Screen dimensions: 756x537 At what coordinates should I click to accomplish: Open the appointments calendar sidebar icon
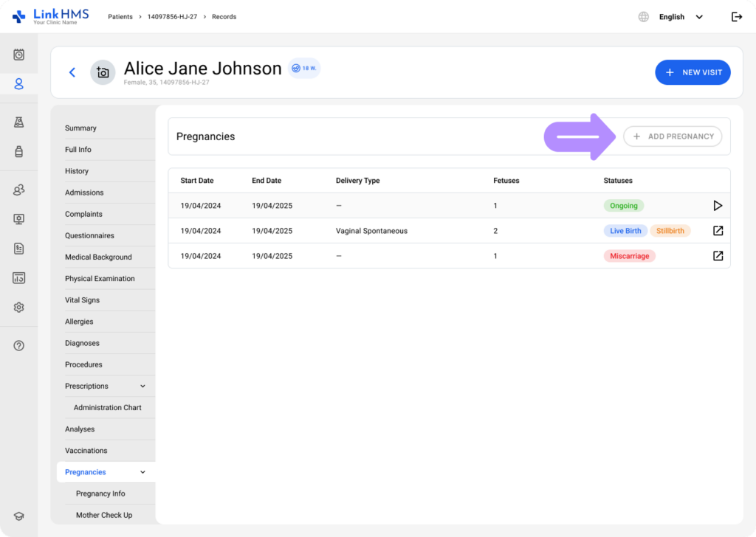point(19,55)
